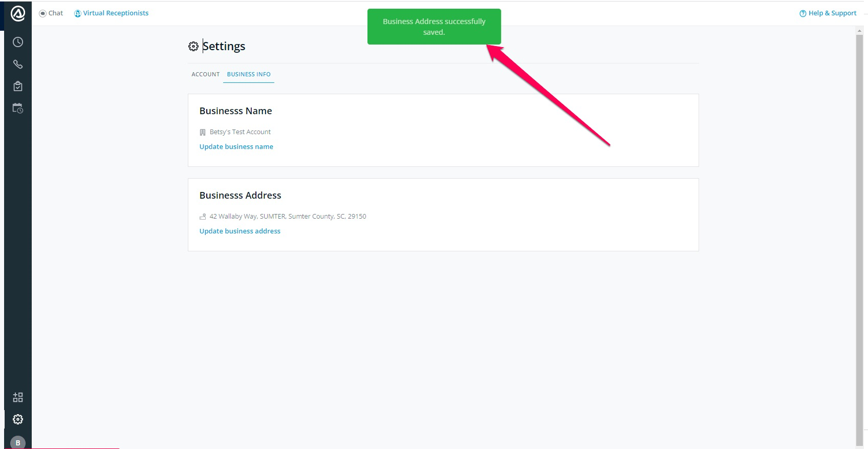Click the Help & Support question icon
This screenshot has width=868, height=449.
[x=803, y=13]
